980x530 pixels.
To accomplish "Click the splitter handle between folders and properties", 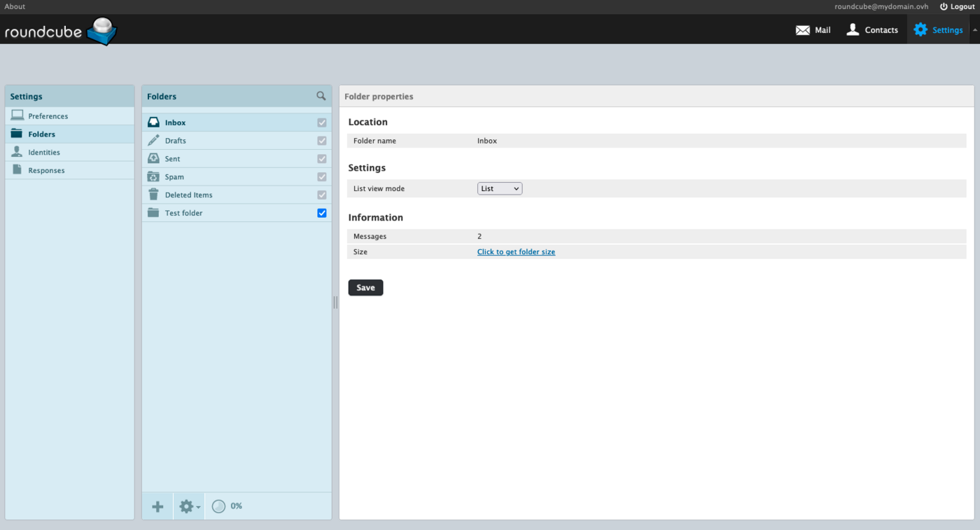I will (335, 302).
